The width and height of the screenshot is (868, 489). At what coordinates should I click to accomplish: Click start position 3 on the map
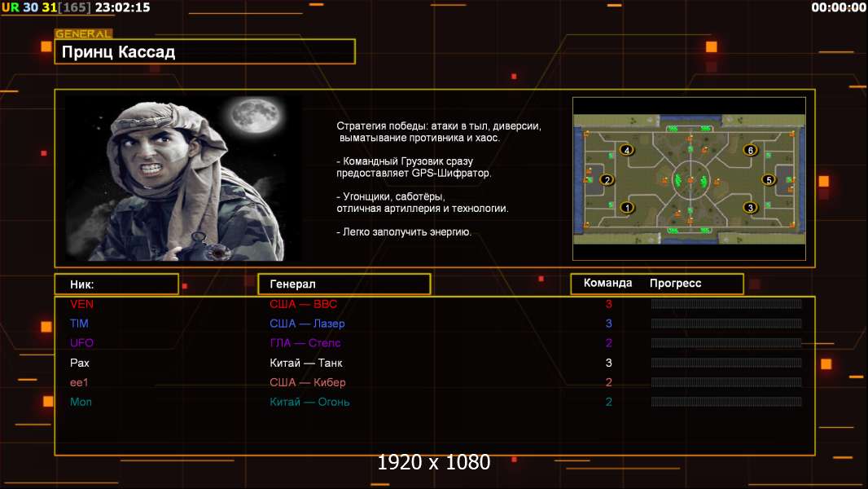[750, 208]
